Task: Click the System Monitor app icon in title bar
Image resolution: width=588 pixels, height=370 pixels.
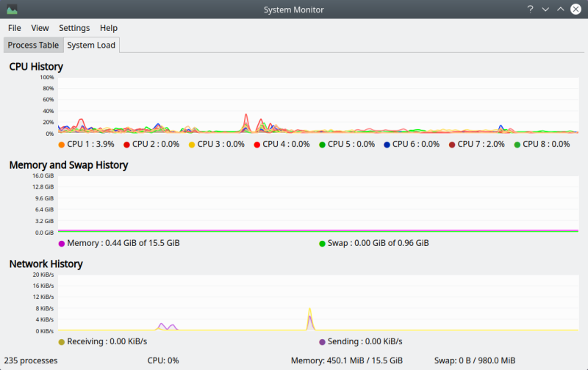Action: [x=12, y=10]
